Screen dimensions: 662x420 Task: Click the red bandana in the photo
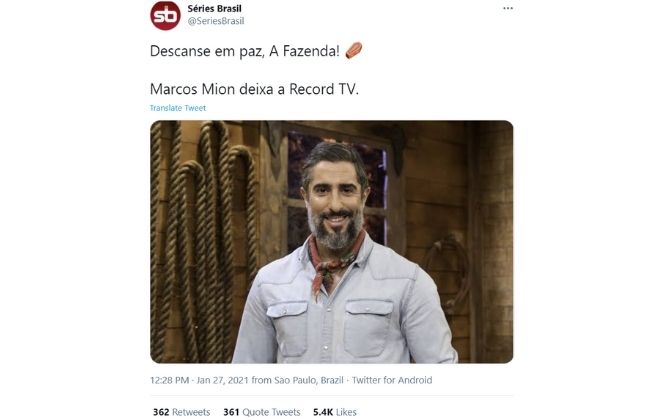[334, 264]
